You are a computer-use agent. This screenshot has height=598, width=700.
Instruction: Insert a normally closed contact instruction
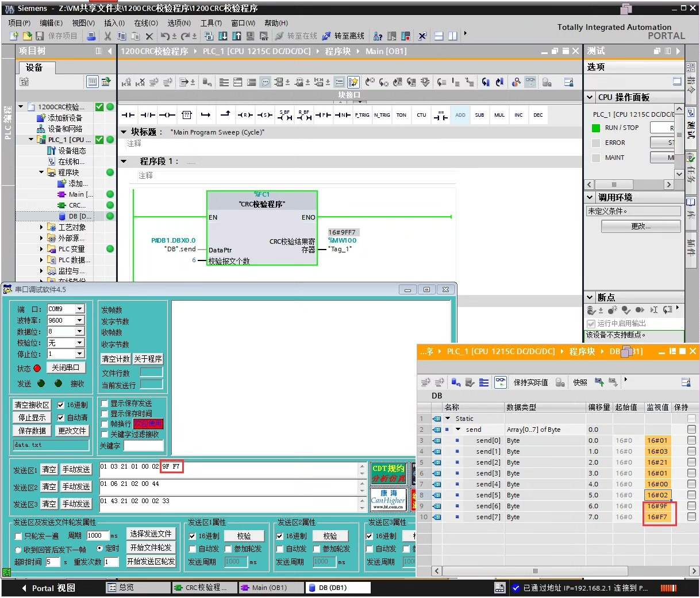tap(148, 115)
